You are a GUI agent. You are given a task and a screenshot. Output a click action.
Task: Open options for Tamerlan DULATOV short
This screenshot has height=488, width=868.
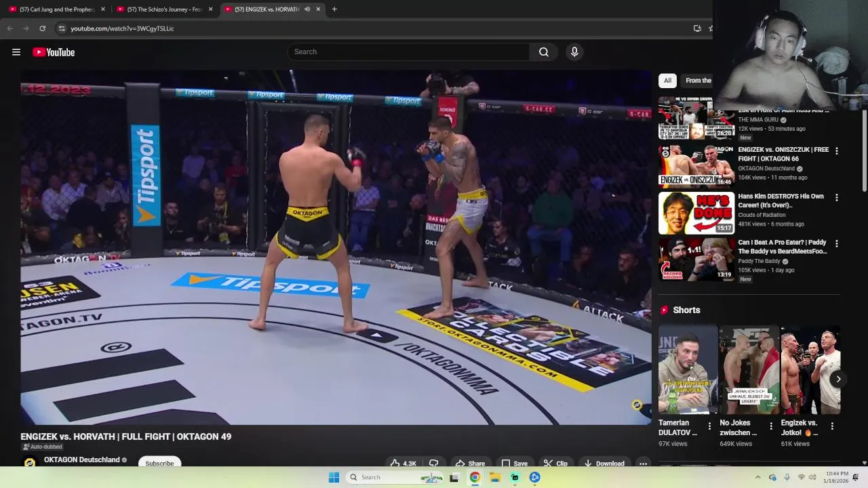(x=709, y=426)
